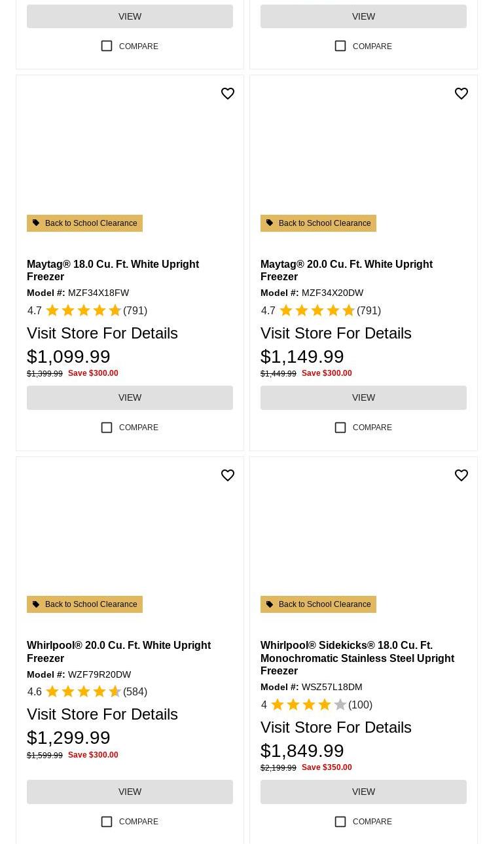Enable Compare for Whirlpool WZF79R20DW freezer
Image resolution: width=504 pixels, height=844 pixels.
tap(107, 822)
